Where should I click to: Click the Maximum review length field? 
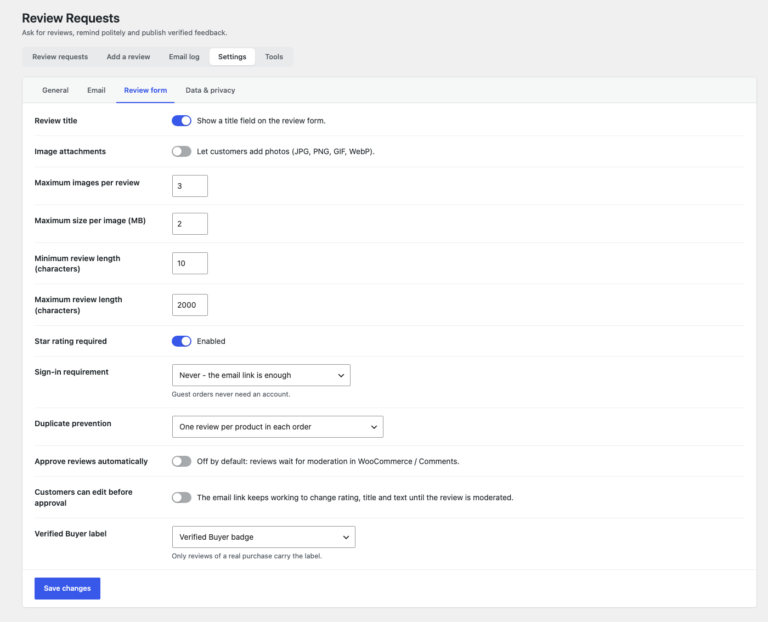[190, 305]
